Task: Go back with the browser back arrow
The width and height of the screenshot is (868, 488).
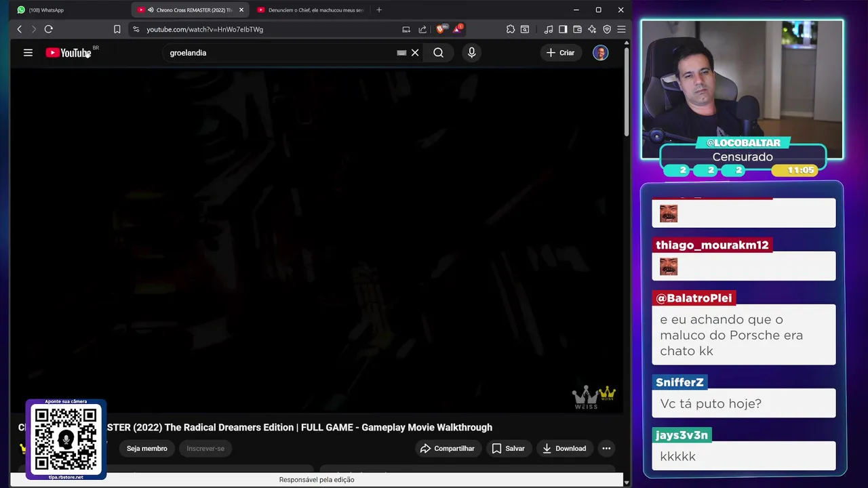Action: [19, 29]
